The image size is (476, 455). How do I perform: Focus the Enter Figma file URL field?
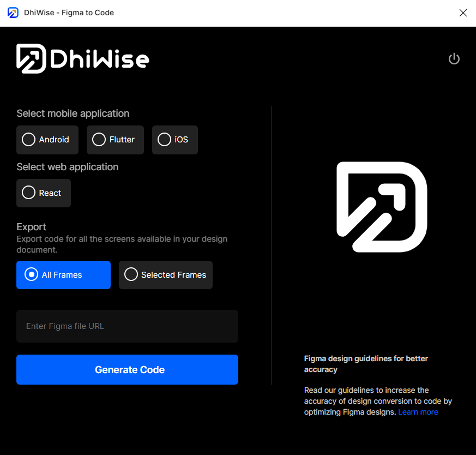click(127, 326)
